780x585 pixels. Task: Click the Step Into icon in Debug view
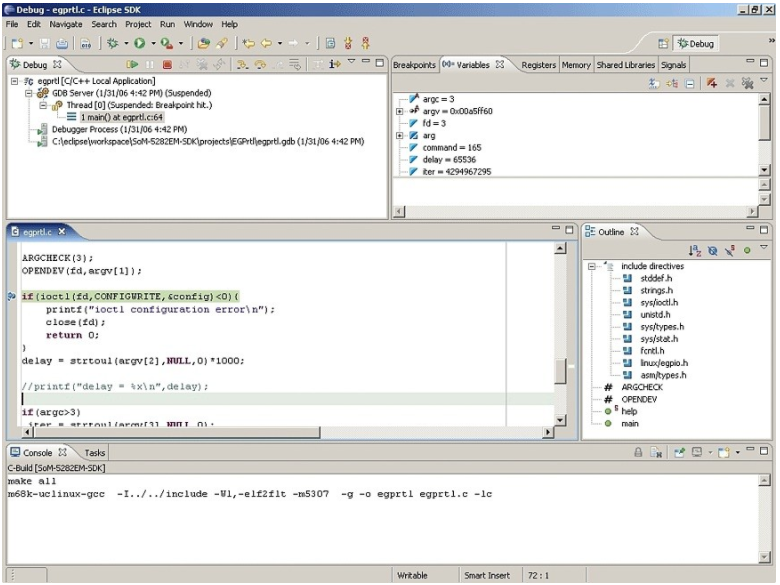(x=242, y=64)
